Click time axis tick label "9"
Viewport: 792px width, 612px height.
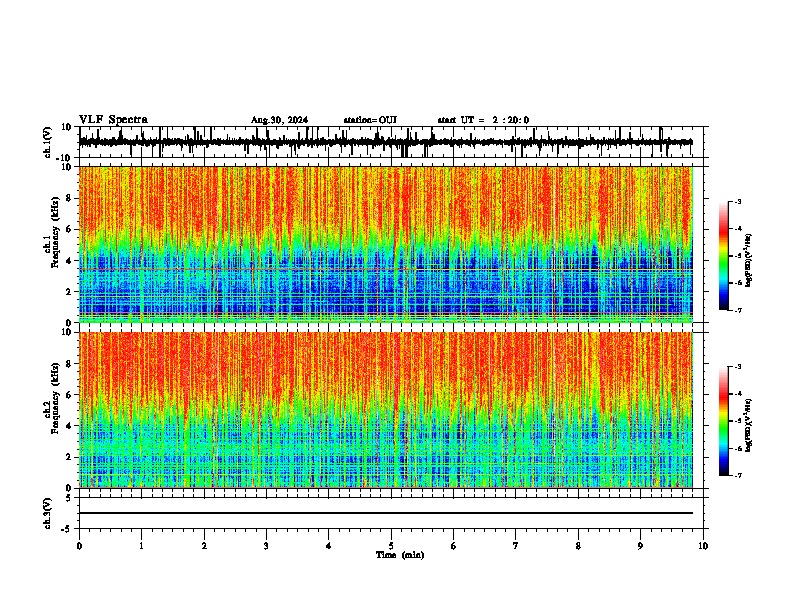[640, 546]
